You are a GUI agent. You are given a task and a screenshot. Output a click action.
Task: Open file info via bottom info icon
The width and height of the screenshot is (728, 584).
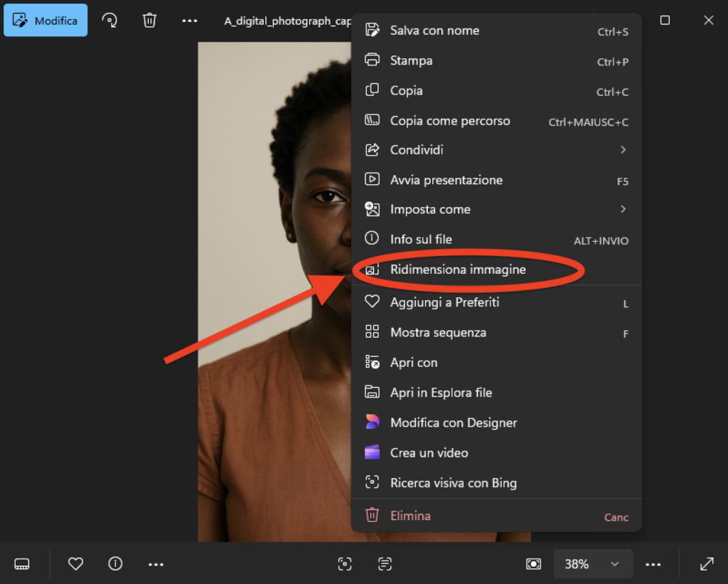click(115, 564)
